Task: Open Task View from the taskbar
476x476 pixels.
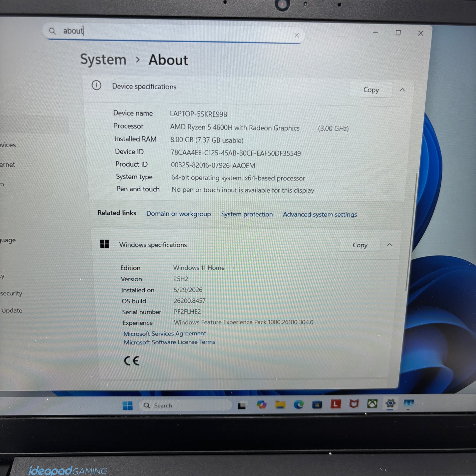Action: [x=242, y=405]
